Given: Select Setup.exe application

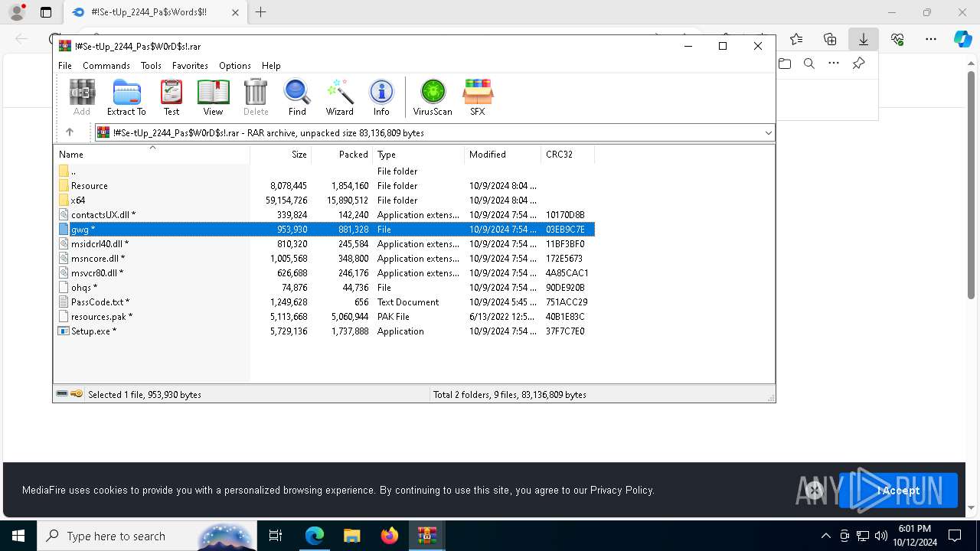Looking at the screenshot, I should pyautogui.click(x=325, y=331).
